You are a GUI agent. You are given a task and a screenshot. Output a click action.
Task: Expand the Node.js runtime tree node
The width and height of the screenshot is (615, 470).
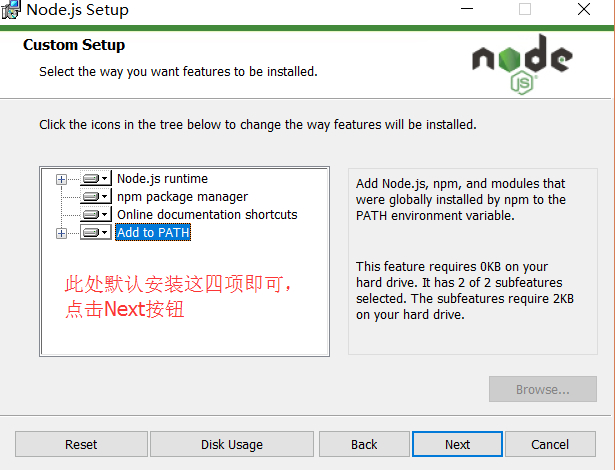62,179
